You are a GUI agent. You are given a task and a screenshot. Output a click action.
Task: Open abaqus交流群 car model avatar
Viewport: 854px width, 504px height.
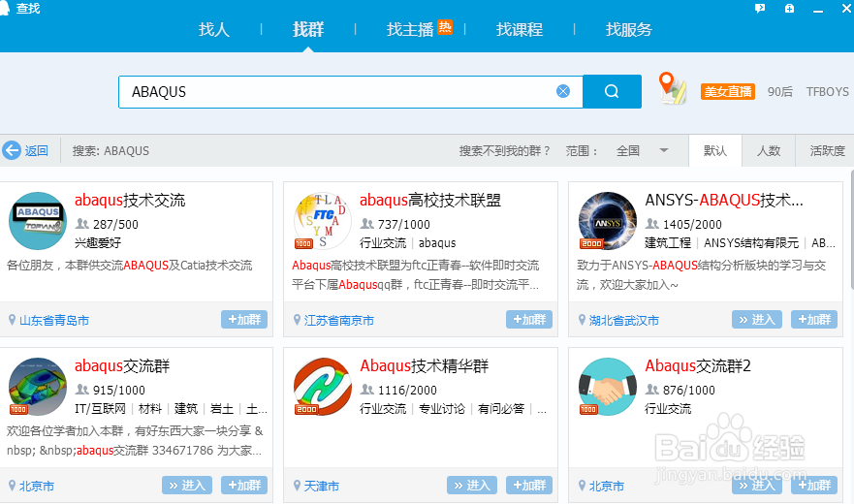click(38, 387)
